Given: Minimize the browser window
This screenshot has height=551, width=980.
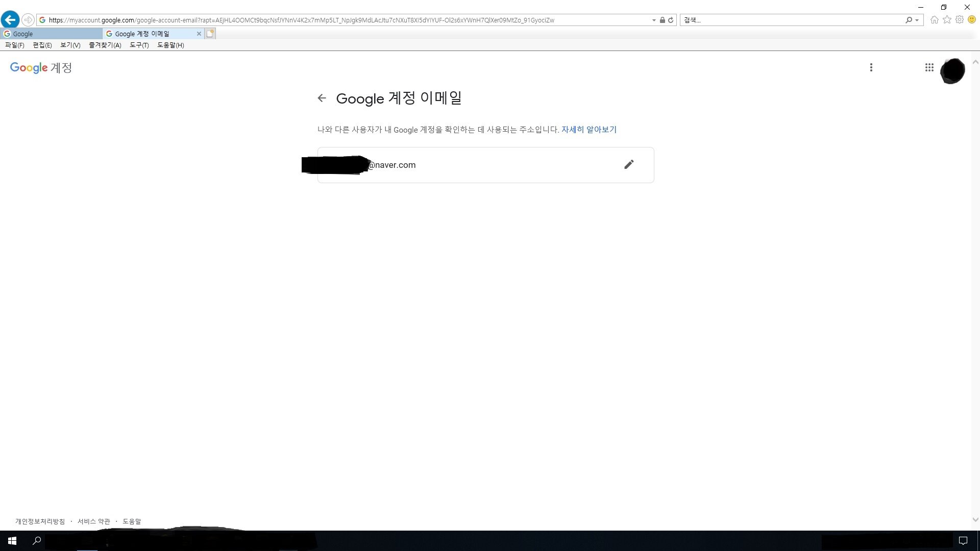Looking at the screenshot, I should pyautogui.click(x=921, y=7).
